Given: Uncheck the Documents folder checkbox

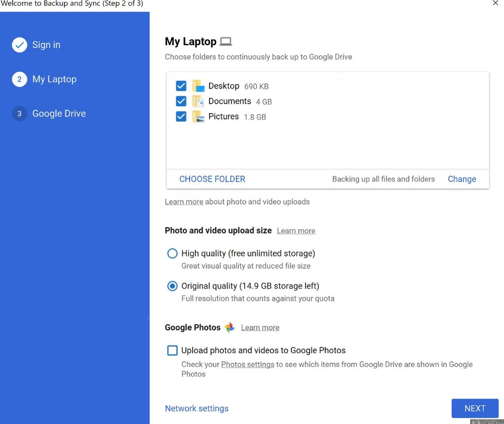Looking at the screenshot, I should [x=181, y=101].
